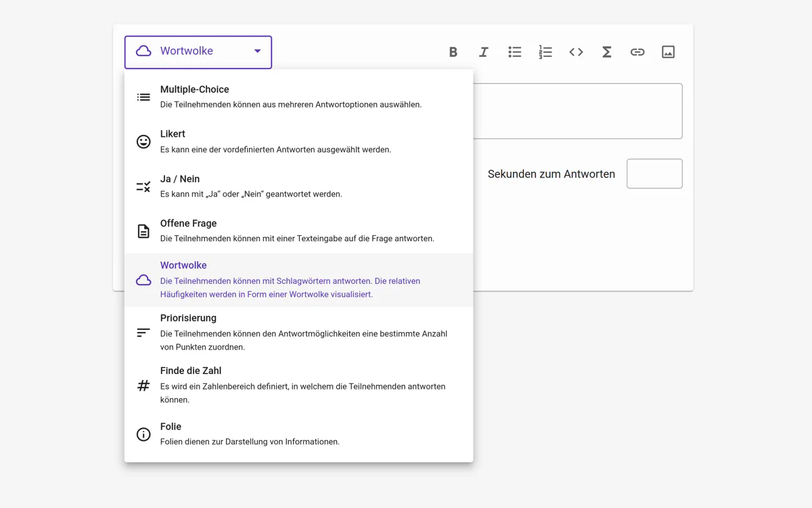Insert a bulleted list
This screenshot has height=508, width=812.
[x=514, y=52]
